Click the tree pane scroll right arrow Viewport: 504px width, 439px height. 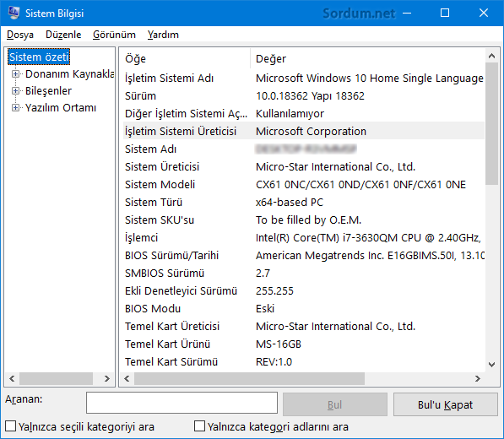tap(107, 378)
